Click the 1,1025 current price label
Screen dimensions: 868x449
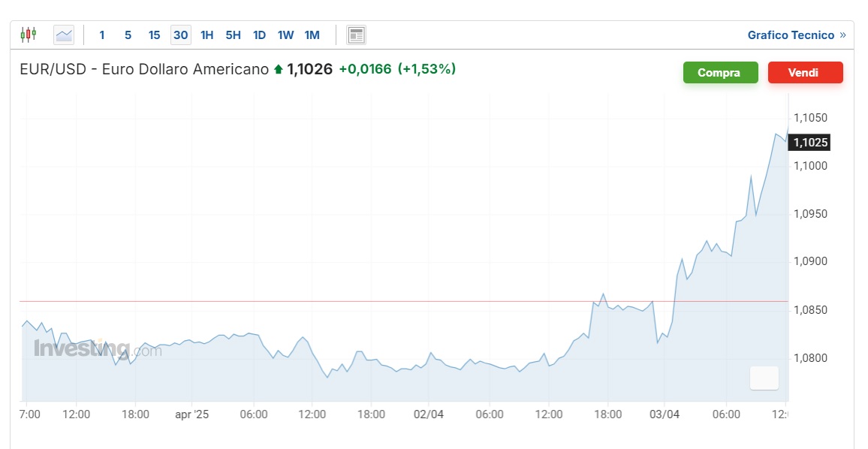point(809,143)
